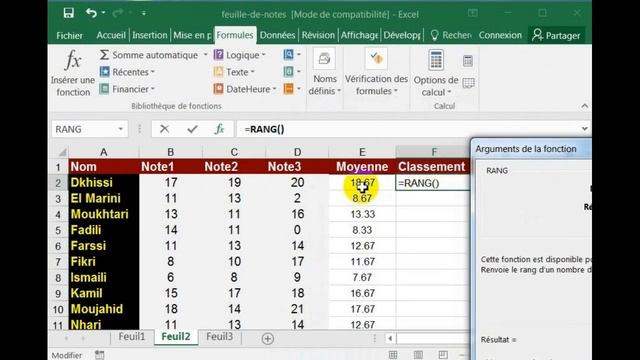Open Options de calcul menu
This screenshot has height=360, width=640.
(436, 73)
